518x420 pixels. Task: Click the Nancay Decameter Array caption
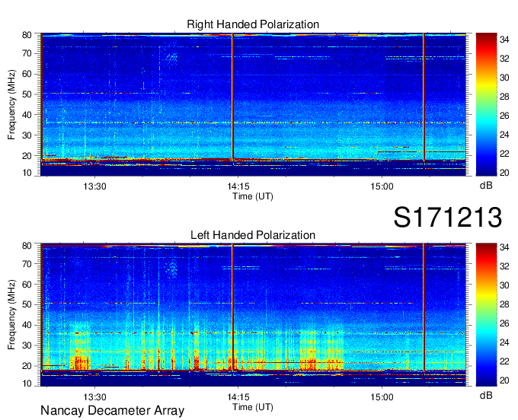coord(112,411)
